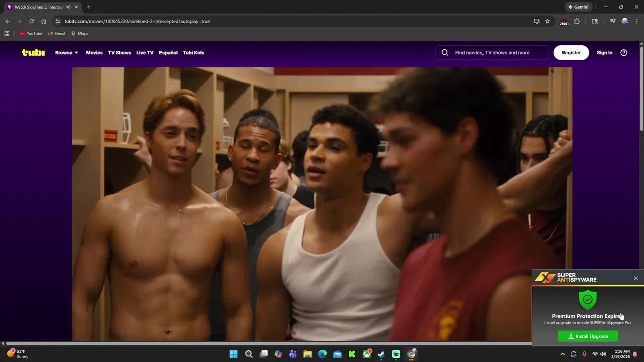Switch to Español content
Viewport: 644px width, 362px height.
click(168, 52)
